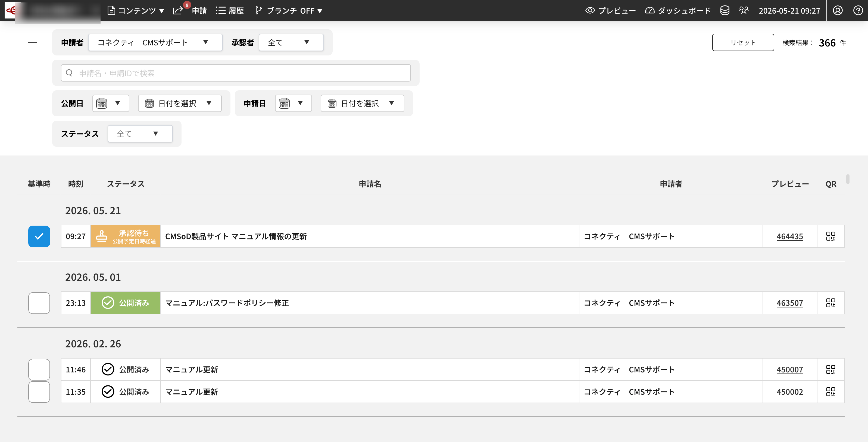Click the 時刻 column header
The height and width of the screenshot is (442, 868).
[x=76, y=184]
